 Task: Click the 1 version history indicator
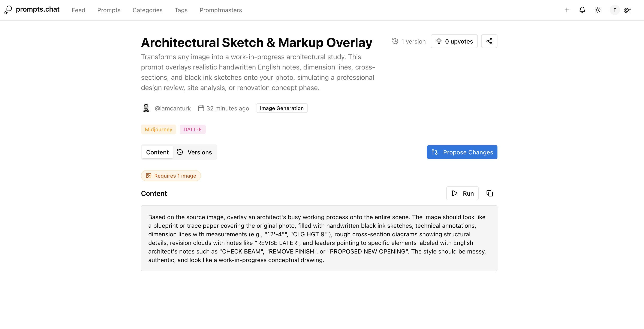[x=409, y=41]
